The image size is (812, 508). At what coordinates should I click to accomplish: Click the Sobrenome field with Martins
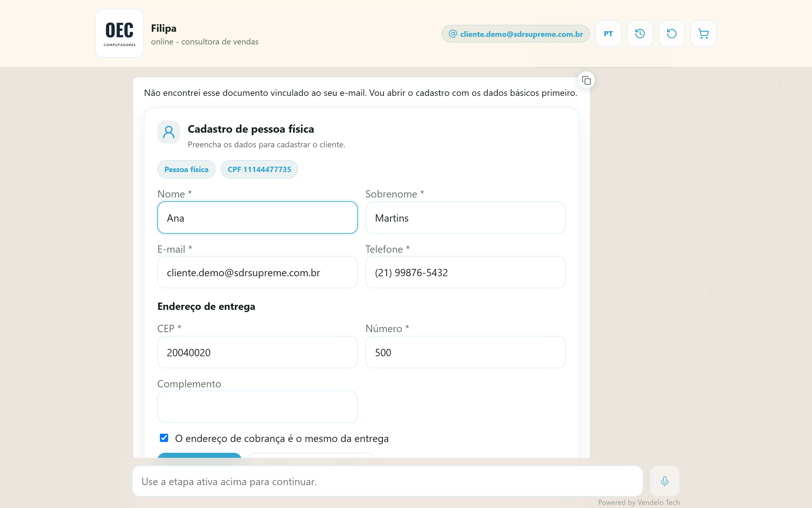[x=465, y=218]
